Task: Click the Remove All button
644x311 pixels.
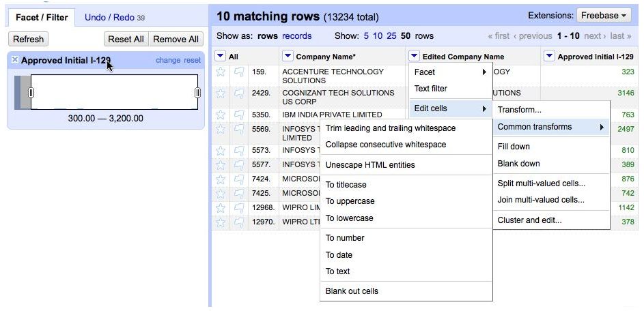Action: click(176, 40)
